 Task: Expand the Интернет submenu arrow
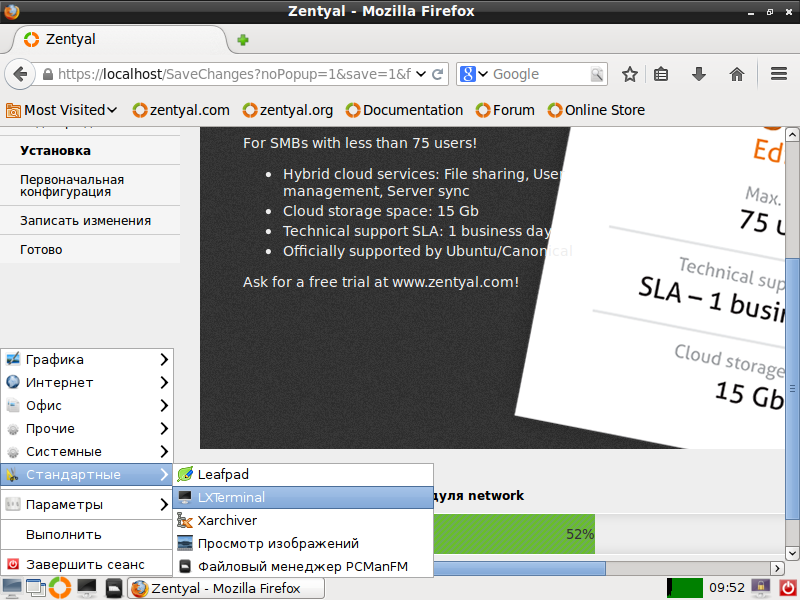pos(164,383)
